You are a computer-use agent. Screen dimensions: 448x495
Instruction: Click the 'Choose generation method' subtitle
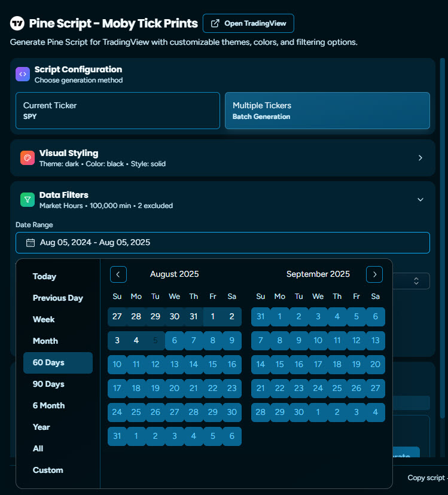click(x=79, y=80)
